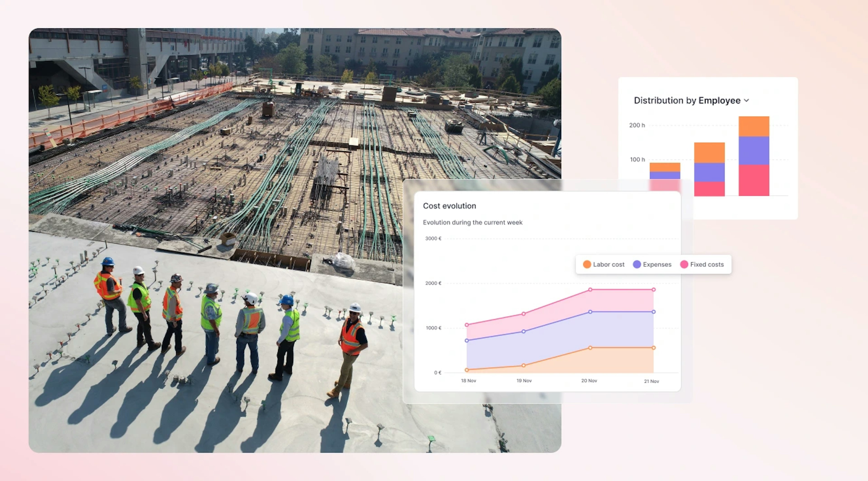This screenshot has width=868, height=481.
Task: Select the tallest bar's pink segment
Action: click(754, 180)
